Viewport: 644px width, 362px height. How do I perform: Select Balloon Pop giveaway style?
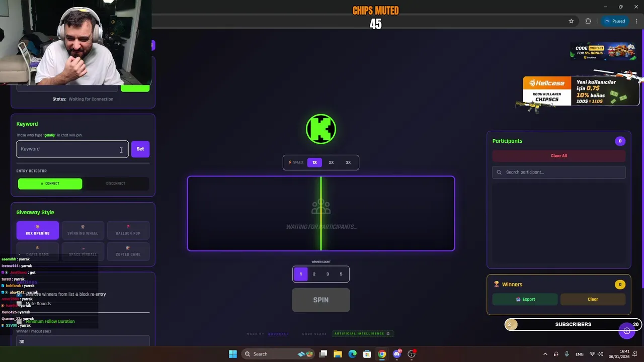coord(128,230)
